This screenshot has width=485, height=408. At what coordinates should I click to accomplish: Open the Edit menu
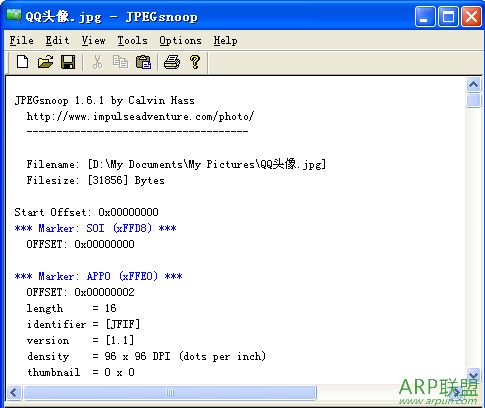click(57, 40)
